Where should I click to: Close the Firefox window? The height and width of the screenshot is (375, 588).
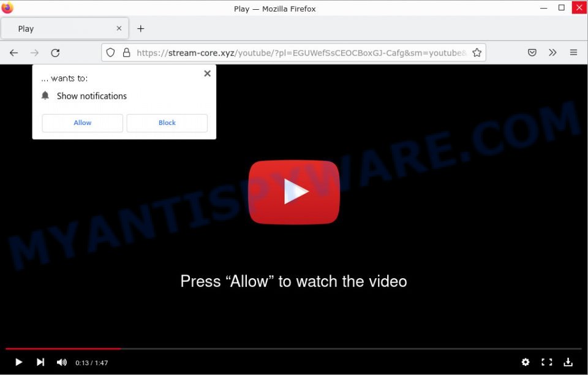[579, 7]
